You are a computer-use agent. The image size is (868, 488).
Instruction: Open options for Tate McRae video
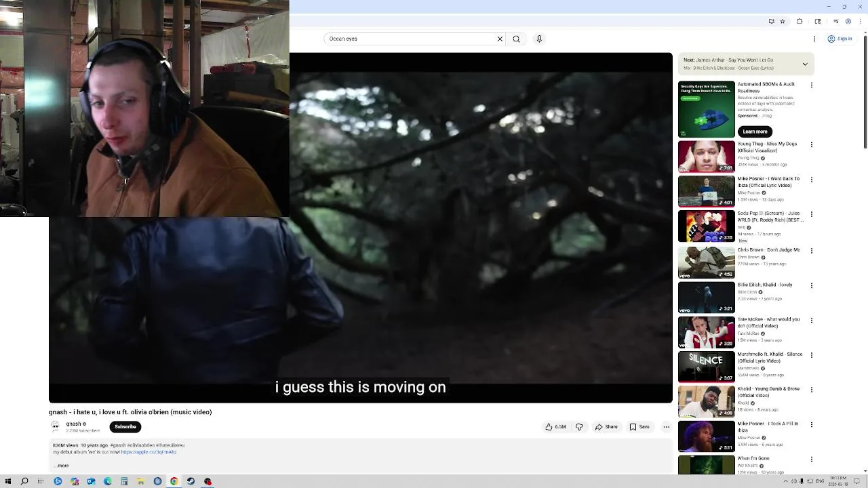click(x=812, y=321)
